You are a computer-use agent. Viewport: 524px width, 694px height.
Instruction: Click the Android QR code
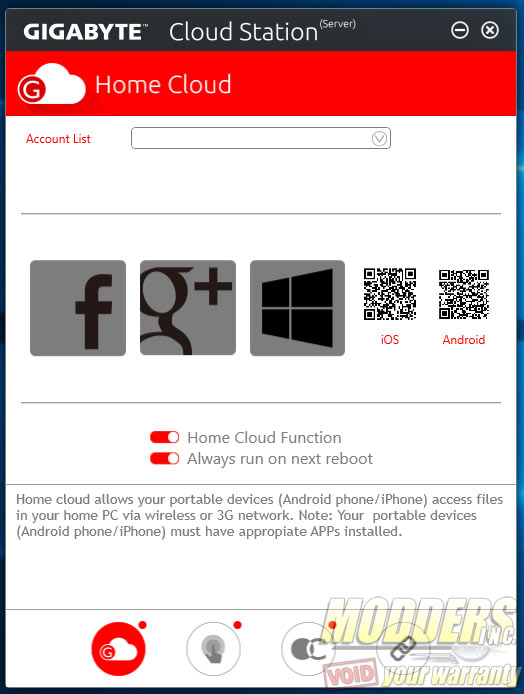point(464,294)
